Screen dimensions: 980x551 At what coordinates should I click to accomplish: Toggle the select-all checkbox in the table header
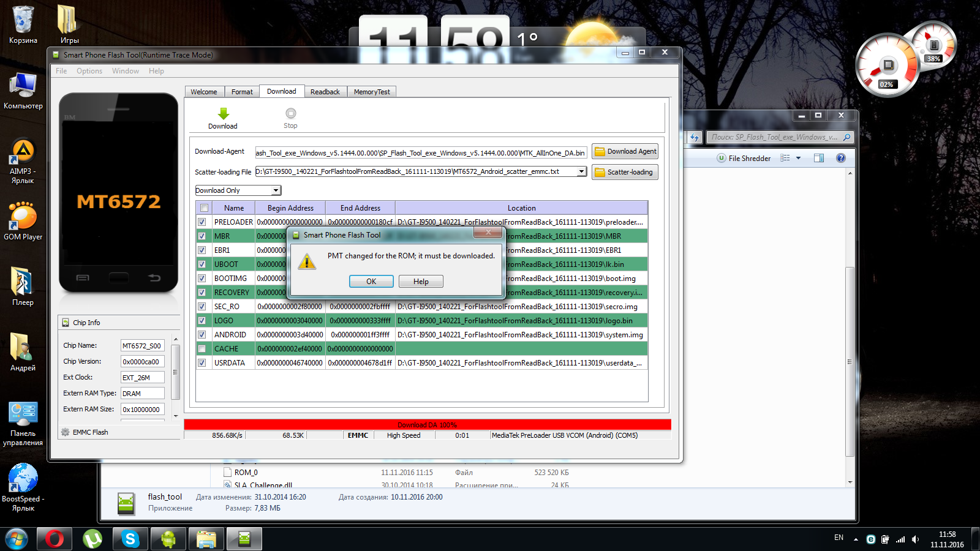(204, 208)
